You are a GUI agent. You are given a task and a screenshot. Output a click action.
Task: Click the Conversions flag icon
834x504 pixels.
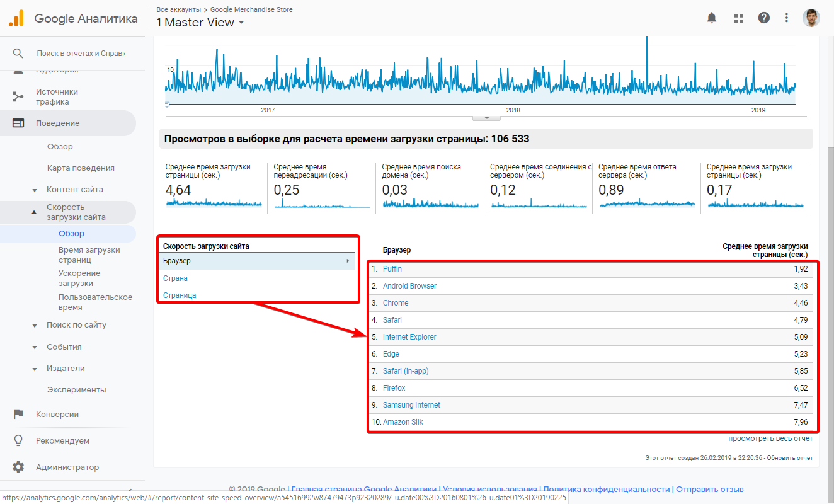pyautogui.click(x=18, y=415)
